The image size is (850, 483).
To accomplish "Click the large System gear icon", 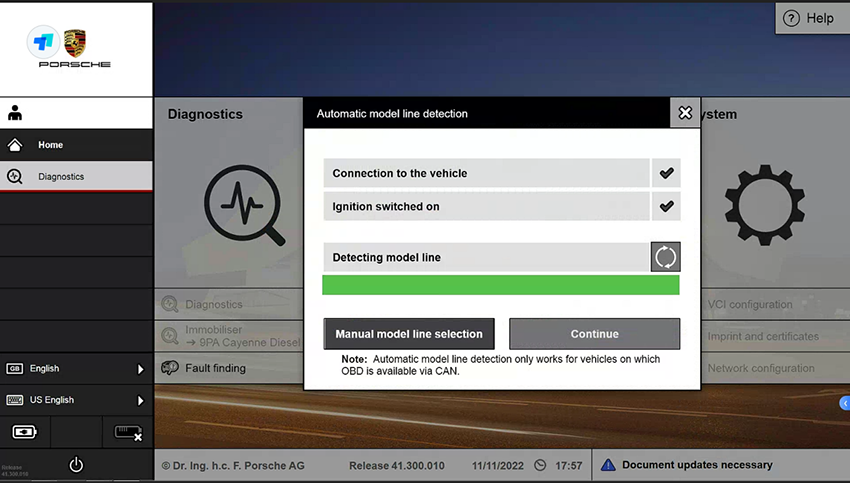I will pos(764,205).
